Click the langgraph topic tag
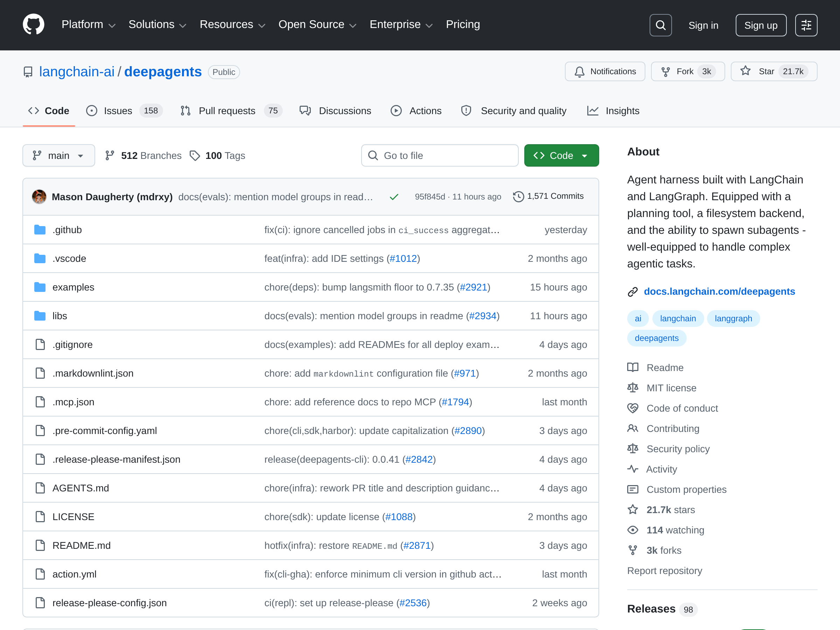840x630 pixels. pyautogui.click(x=733, y=318)
